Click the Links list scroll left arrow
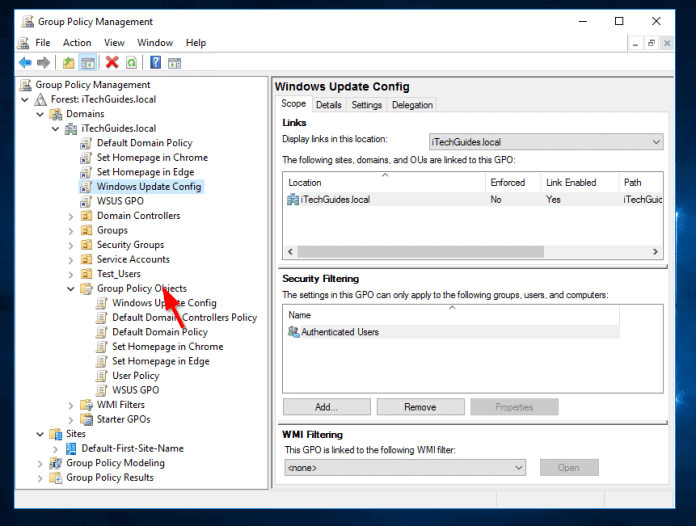Image resolution: width=696 pixels, height=526 pixels. tap(290, 252)
